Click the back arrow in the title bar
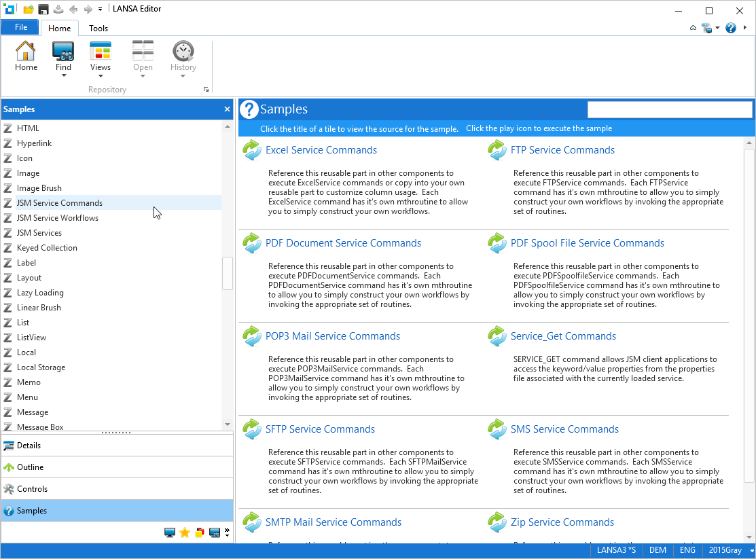 pyautogui.click(x=73, y=9)
